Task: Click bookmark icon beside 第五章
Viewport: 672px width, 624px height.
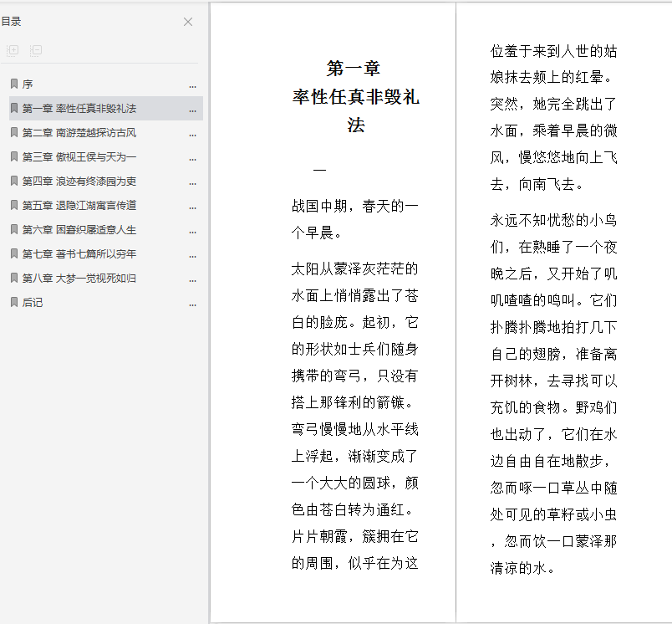Action: click(14, 205)
